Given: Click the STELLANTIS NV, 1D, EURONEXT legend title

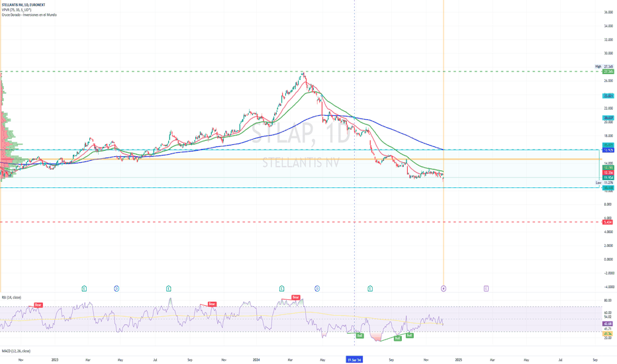Looking at the screenshot, I should 23,5.
